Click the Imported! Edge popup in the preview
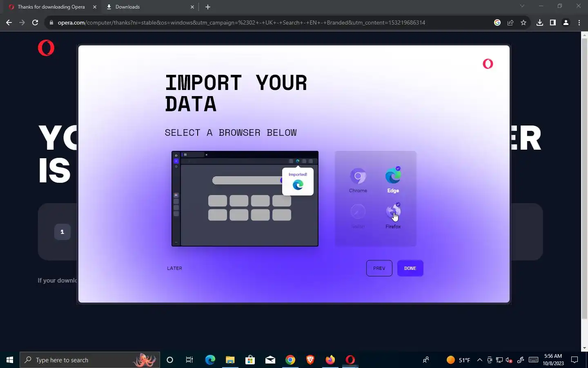The image size is (588, 368). click(x=298, y=181)
